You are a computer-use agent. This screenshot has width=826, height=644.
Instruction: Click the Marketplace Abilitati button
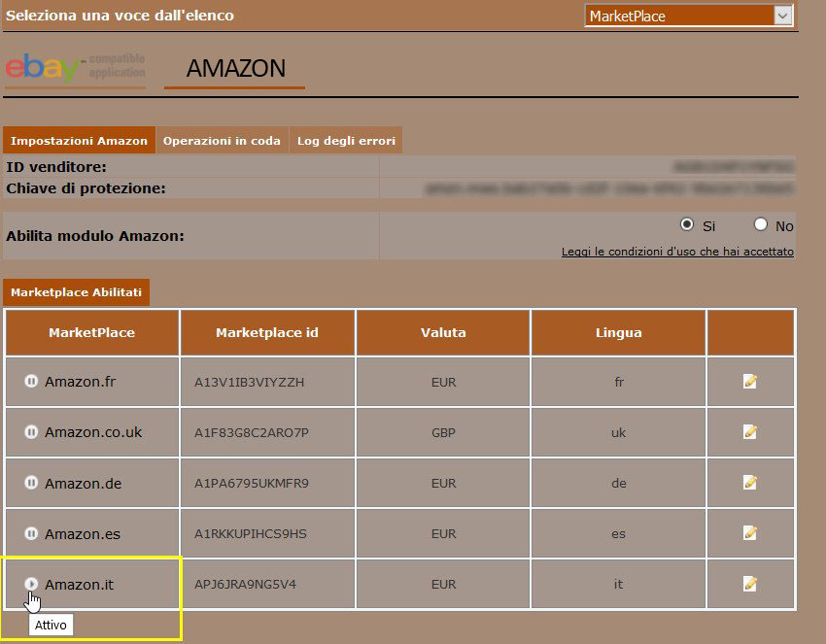pos(76,292)
